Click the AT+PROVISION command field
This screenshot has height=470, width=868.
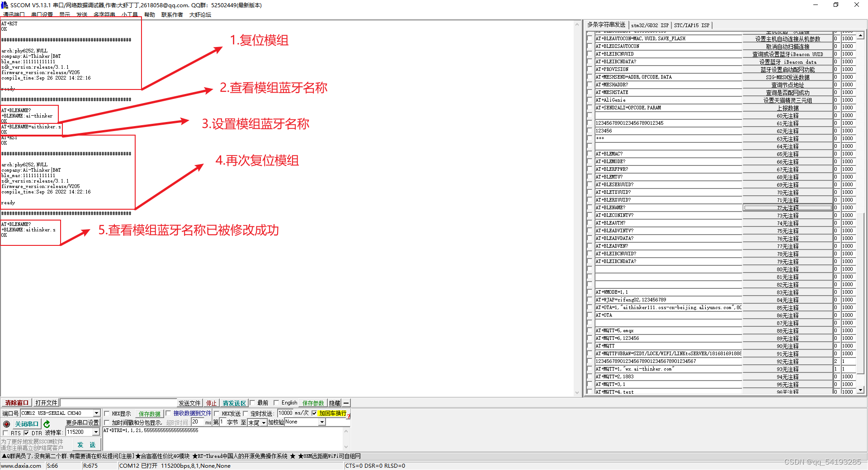[668, 70]
